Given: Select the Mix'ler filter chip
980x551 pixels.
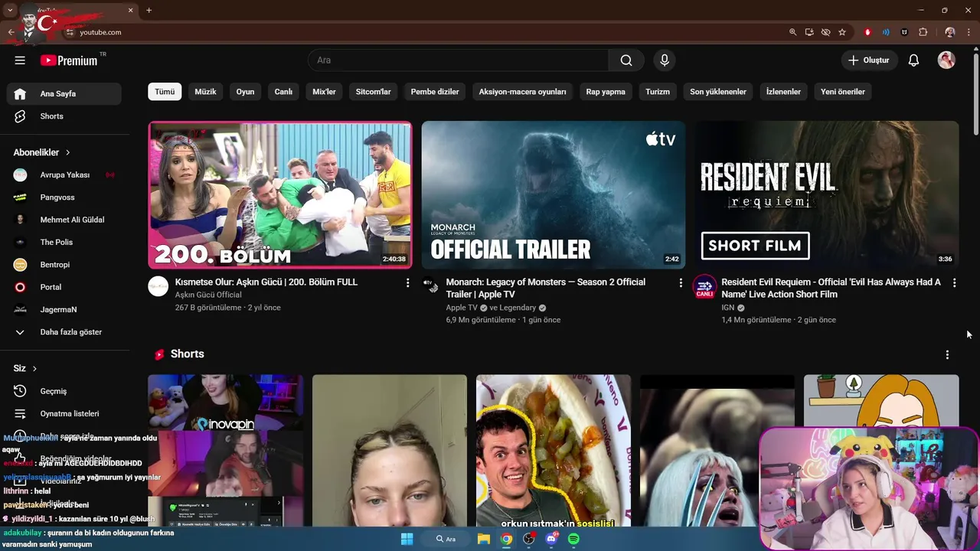Looking at the screenshot, I should pyautogui.click(x=324, y=92).
